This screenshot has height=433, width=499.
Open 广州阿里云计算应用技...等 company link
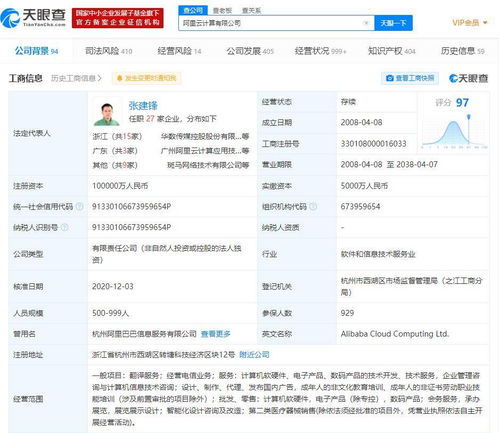click(x=205, y=151)
